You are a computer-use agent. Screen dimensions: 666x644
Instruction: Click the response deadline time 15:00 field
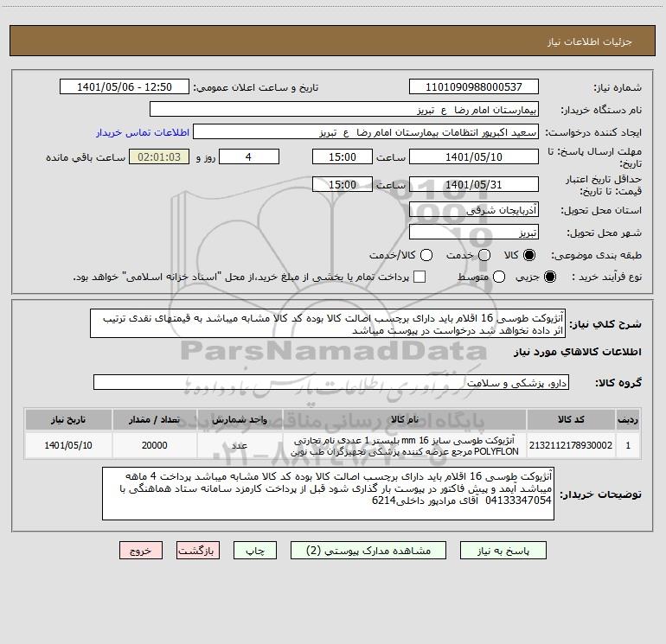343,156
